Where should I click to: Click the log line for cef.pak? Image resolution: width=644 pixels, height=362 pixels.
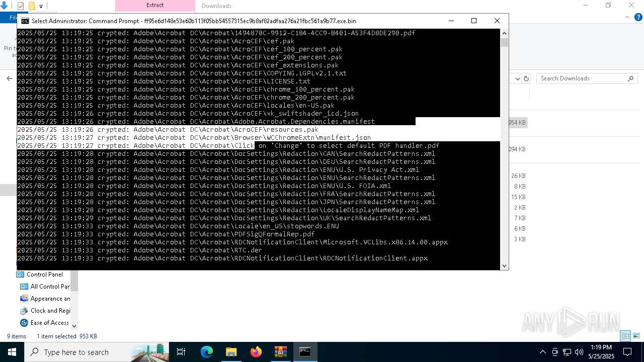[156, 41]
